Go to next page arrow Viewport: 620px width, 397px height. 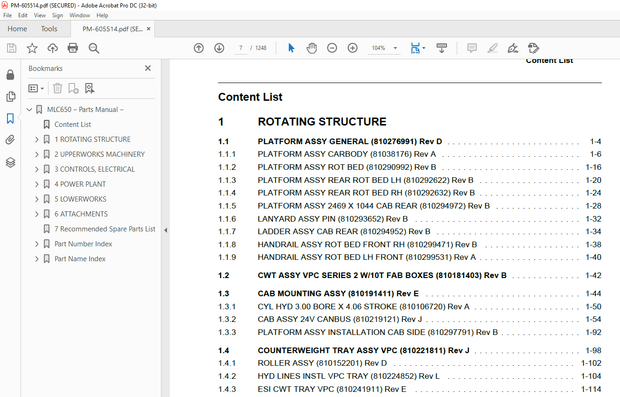click(x=219, y=48)
